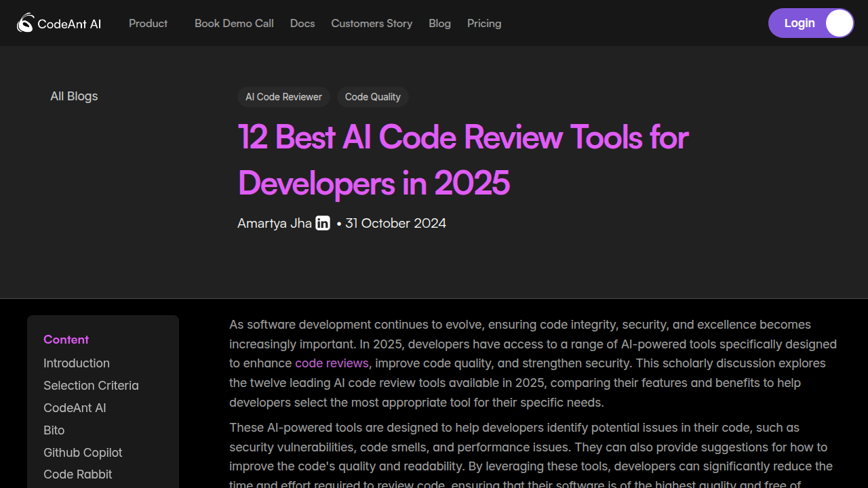Image resolution: width=868 pixels, height=488 pixels.
Task: Select the Code Quality tag
Action: (372, 97)
